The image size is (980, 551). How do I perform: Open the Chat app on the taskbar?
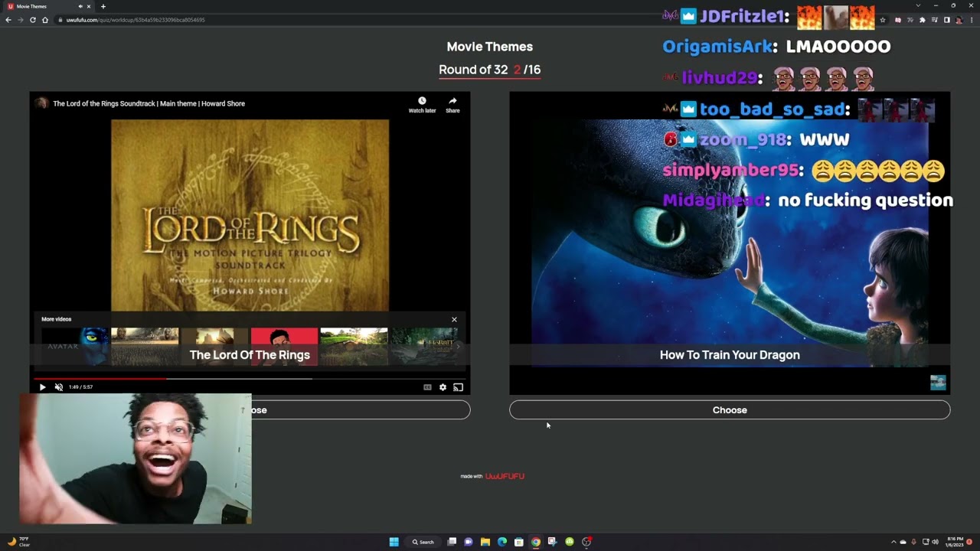click(469, 542)
